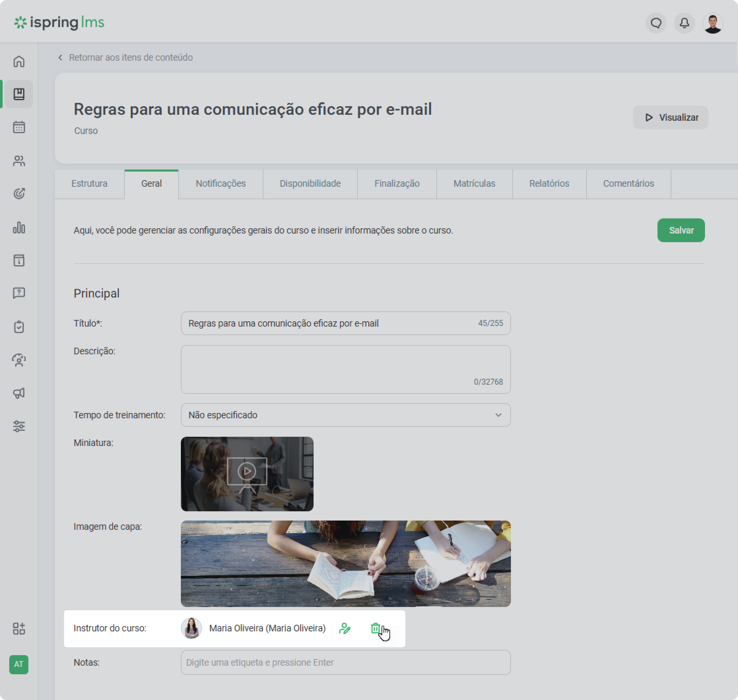Screen dimensions: 738x700
Task: Open the bar chart reports icon
Action: point(19,227)
